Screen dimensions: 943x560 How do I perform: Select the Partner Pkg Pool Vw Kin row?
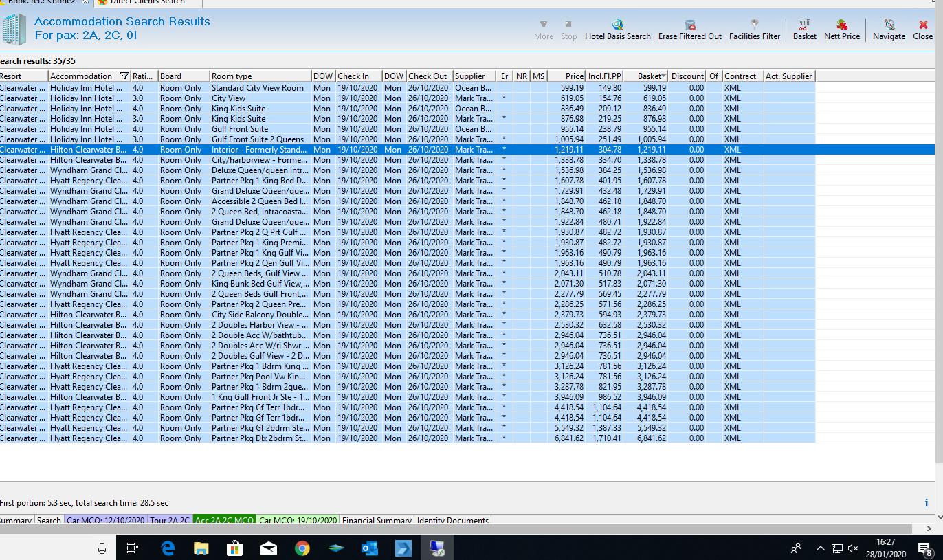[408, 377]
